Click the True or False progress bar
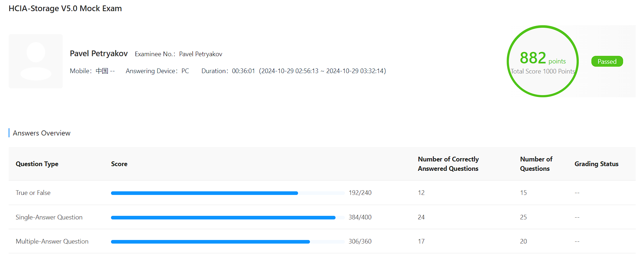 click(x=227, y=193)
